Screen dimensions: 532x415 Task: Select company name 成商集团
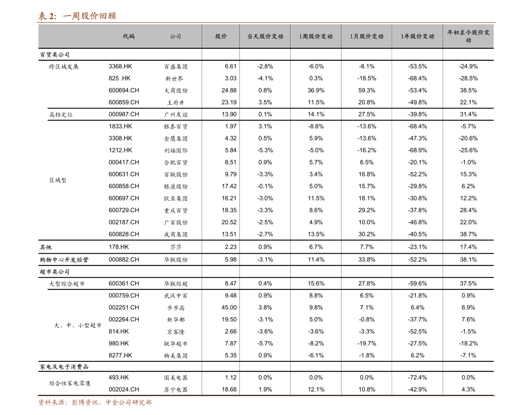point(176,234)
